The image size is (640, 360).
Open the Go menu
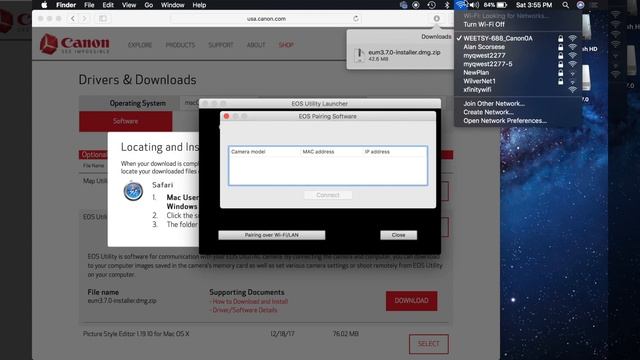(149, 5)
